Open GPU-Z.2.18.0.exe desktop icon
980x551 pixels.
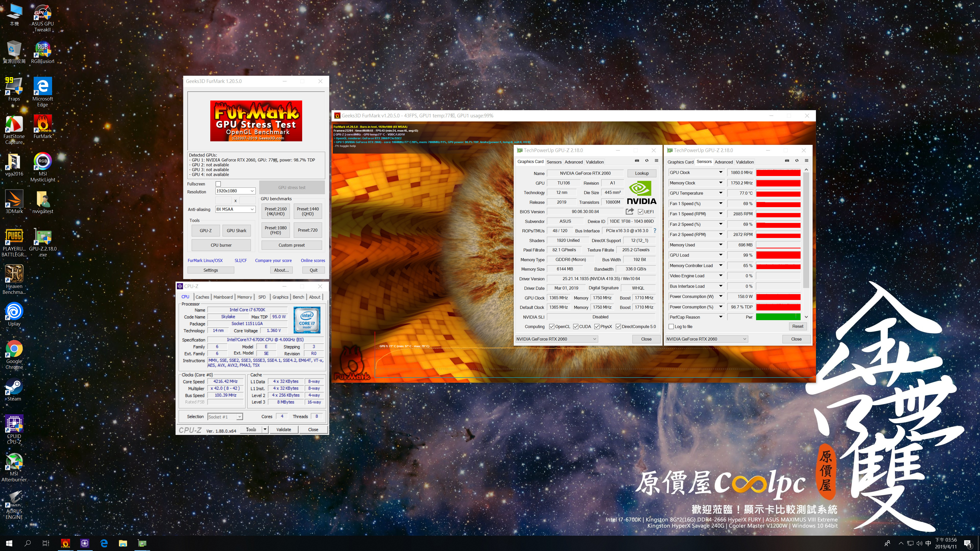(43, 243)
